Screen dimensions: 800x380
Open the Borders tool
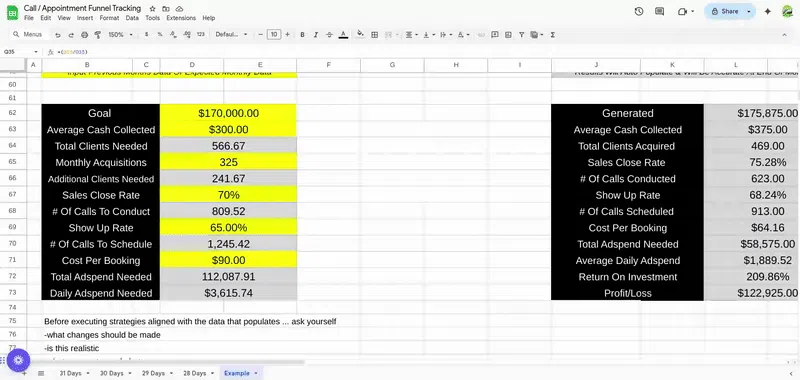[x=374, y=35]
